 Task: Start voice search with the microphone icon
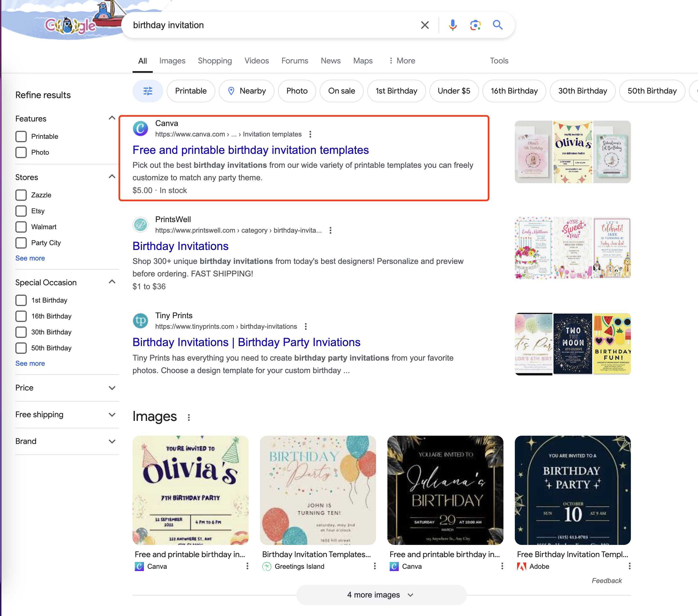tap(453, 25)
